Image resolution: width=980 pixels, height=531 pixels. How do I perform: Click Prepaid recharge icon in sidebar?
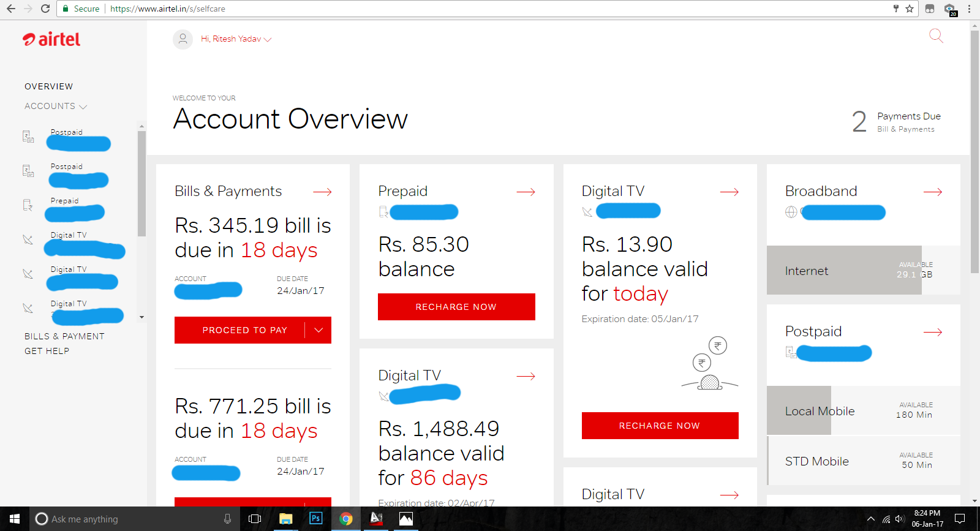pyautogui.click(x=28, y=205)
